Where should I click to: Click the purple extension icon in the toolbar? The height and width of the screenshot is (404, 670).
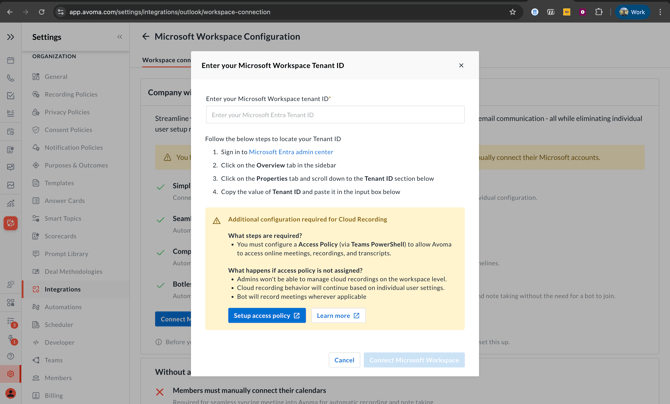click(582, 12)
